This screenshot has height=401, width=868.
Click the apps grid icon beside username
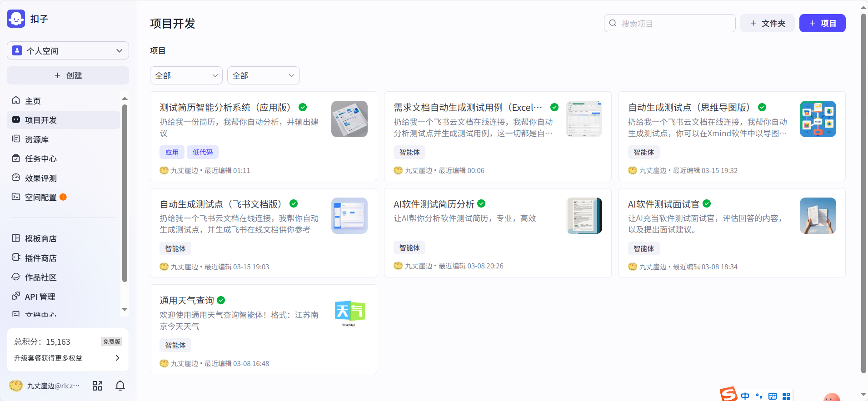point(97,386)
